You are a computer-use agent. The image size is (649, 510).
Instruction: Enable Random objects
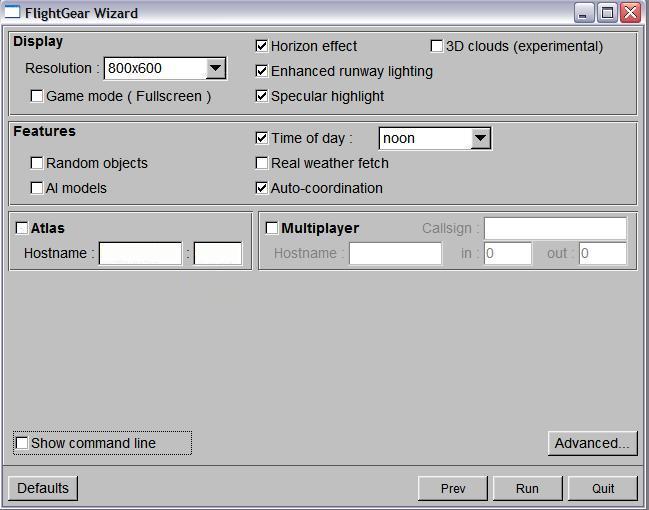coord(37,163)
